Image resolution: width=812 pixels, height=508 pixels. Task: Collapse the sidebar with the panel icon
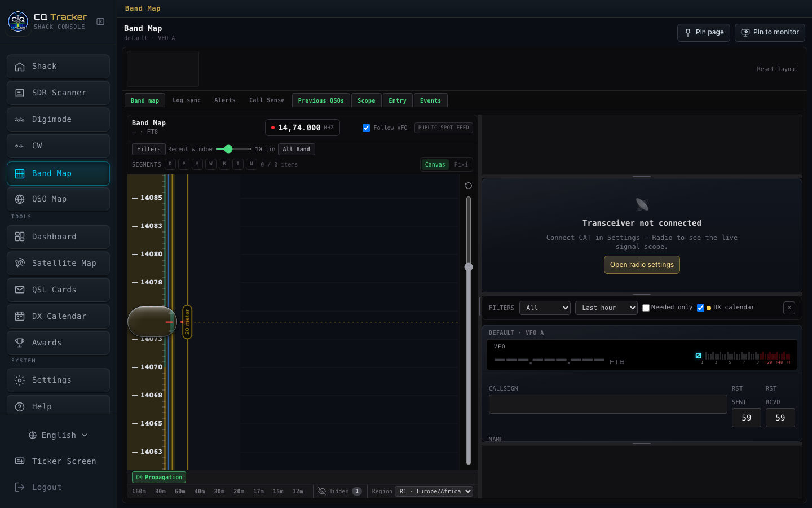tap(100, 21)
